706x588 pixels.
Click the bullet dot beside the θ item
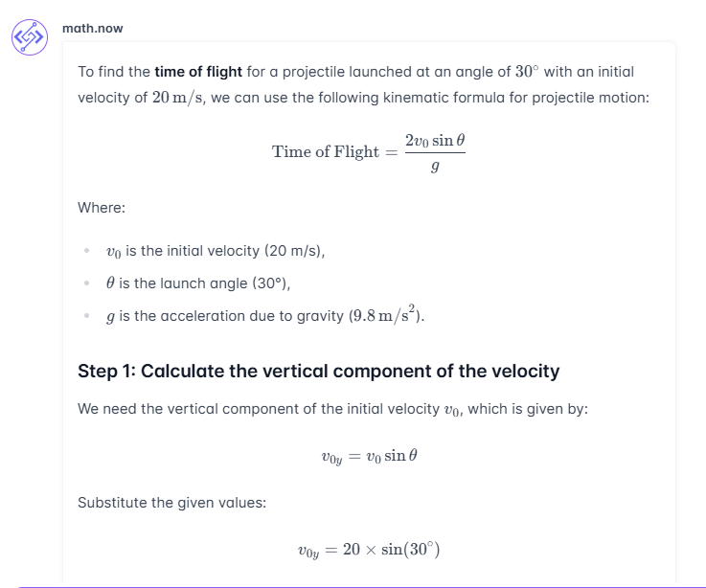coord(86,284)
